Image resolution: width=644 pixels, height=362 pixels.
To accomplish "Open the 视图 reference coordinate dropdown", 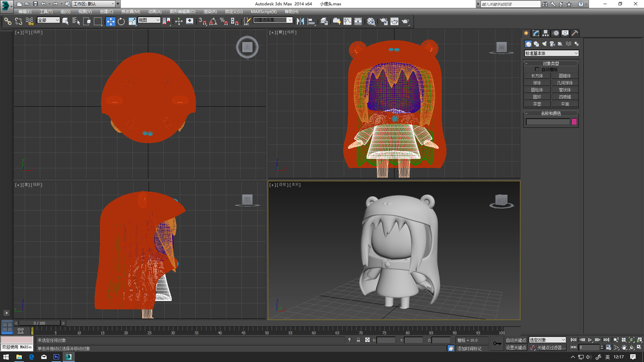I will pos(148,20).
